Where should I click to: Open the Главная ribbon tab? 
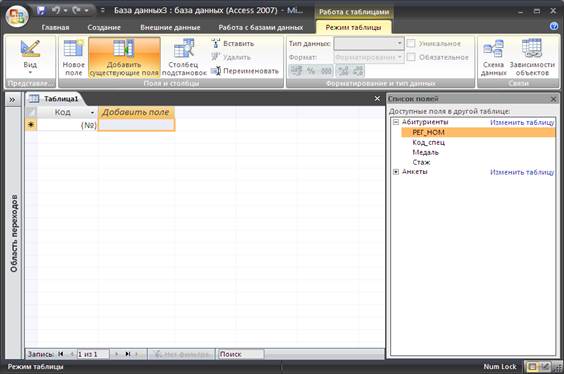tap(55, 27)
